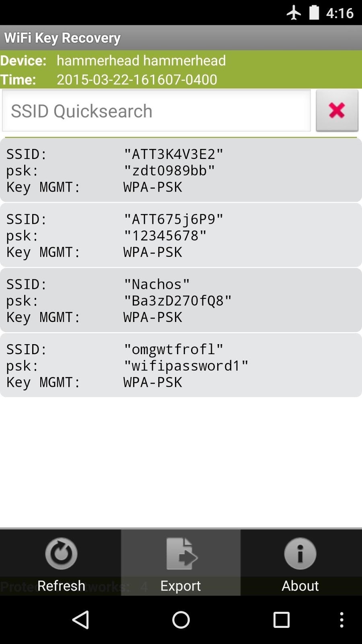
Task: Clear search with the red X button
Action: tap(337, 111)
